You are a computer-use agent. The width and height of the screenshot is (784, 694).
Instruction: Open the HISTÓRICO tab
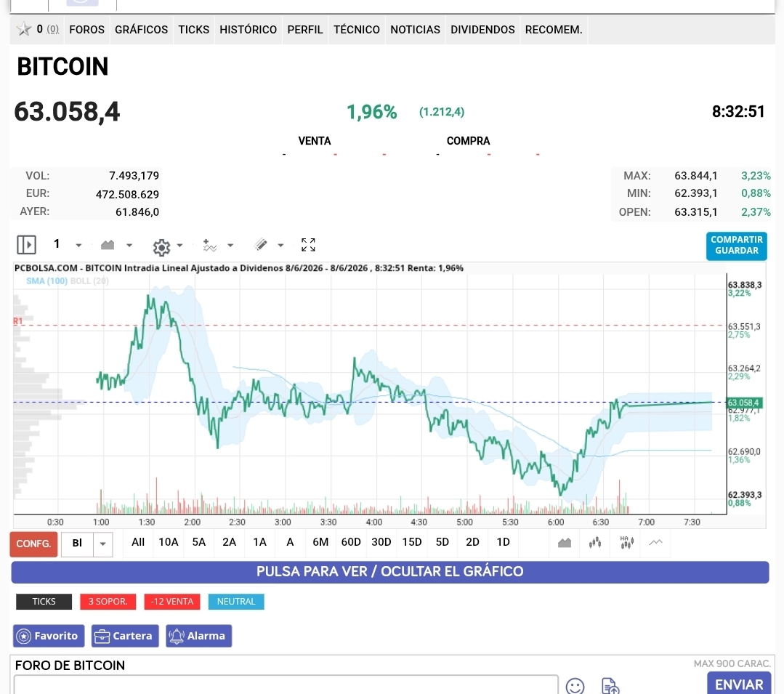(248, 30)
